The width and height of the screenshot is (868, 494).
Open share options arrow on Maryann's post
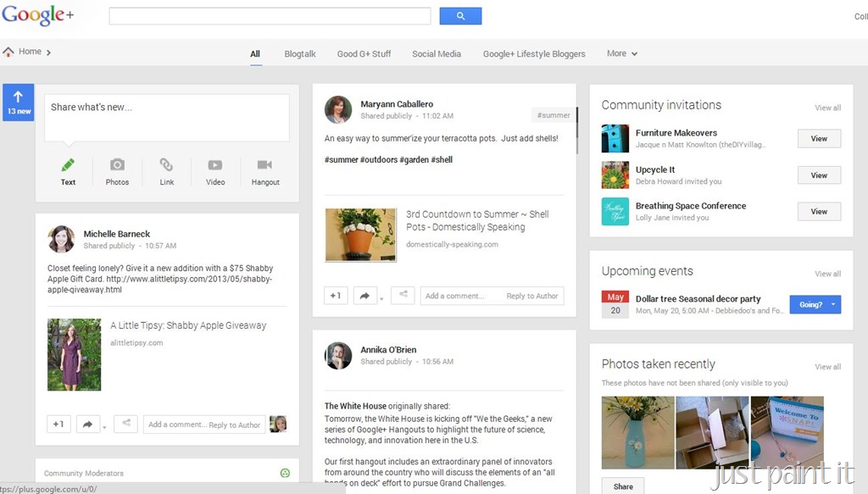point(381,299)
